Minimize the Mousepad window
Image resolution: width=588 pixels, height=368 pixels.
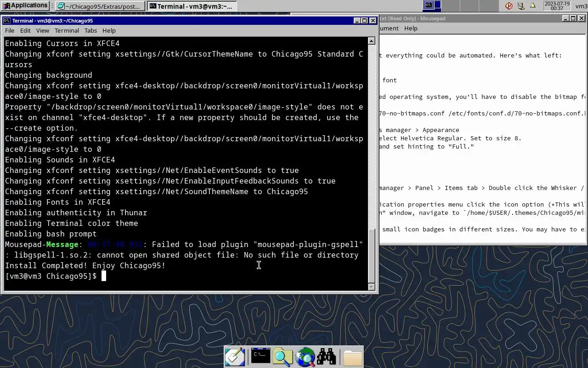point(565,18)
